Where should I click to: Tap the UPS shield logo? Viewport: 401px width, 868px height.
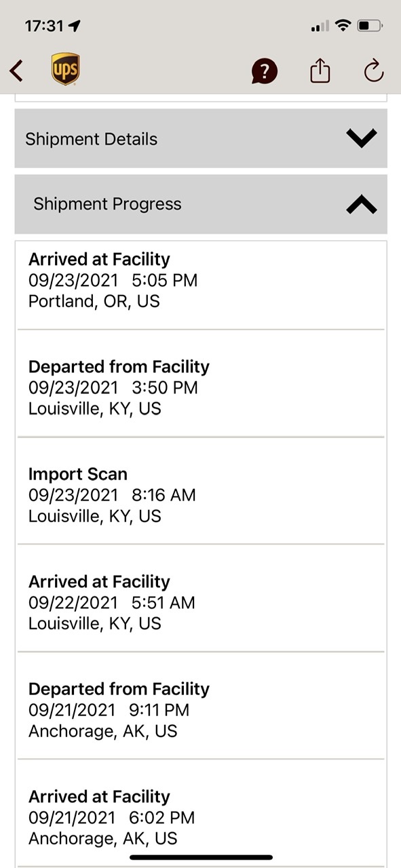66,69
